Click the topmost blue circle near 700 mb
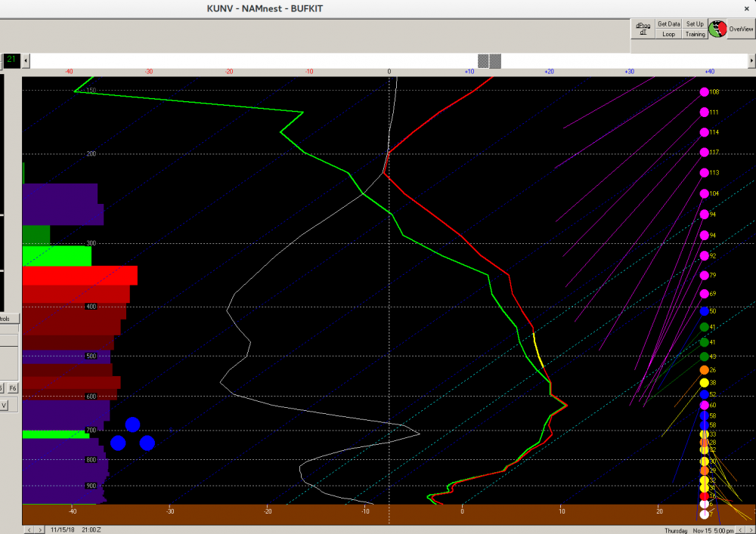756x534 pixels. [x=132, y=424]
